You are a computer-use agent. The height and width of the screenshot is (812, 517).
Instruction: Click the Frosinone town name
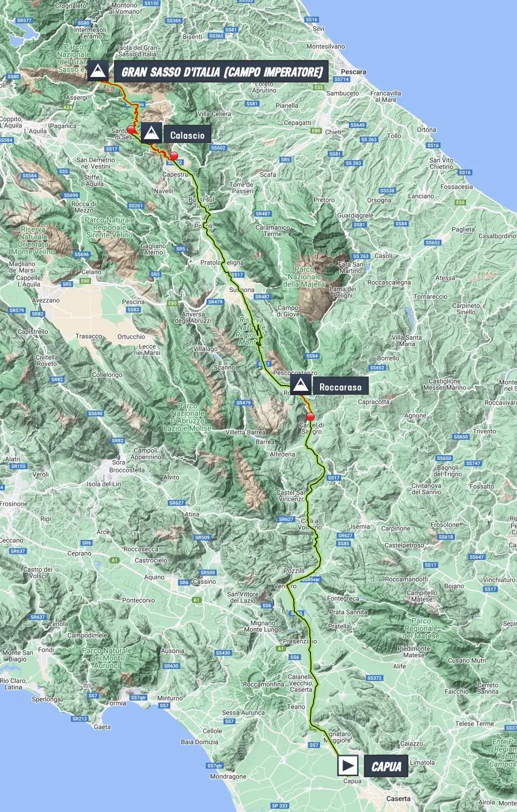click(x=14, y=504)
